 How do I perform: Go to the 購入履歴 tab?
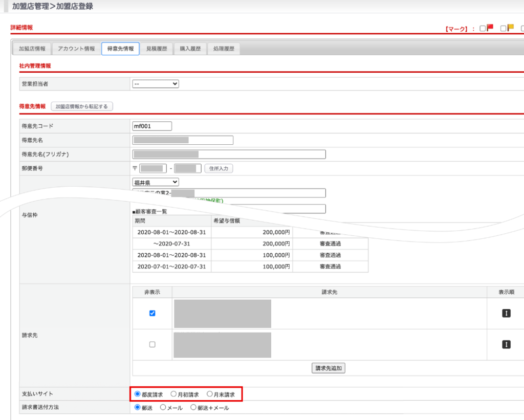coord(190,49)
